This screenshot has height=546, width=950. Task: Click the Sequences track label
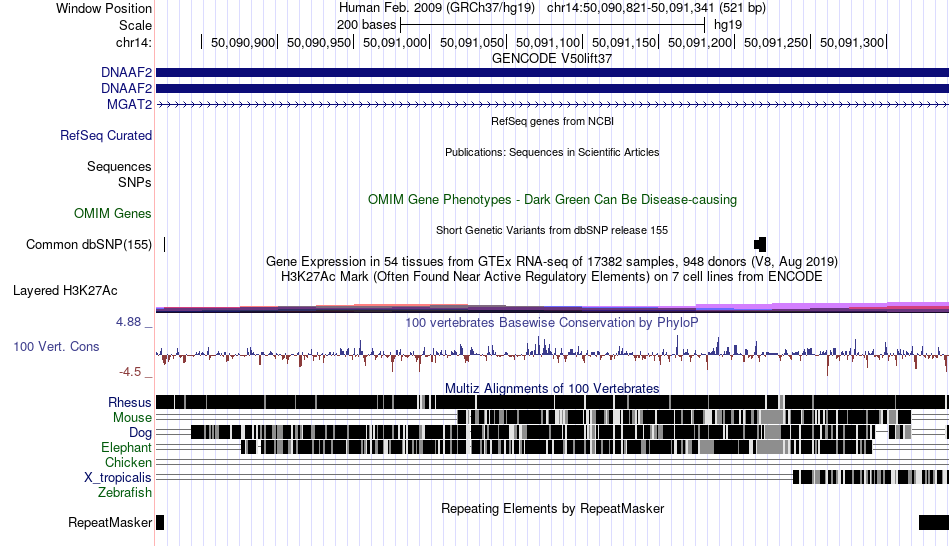click(x=119, y=166)
